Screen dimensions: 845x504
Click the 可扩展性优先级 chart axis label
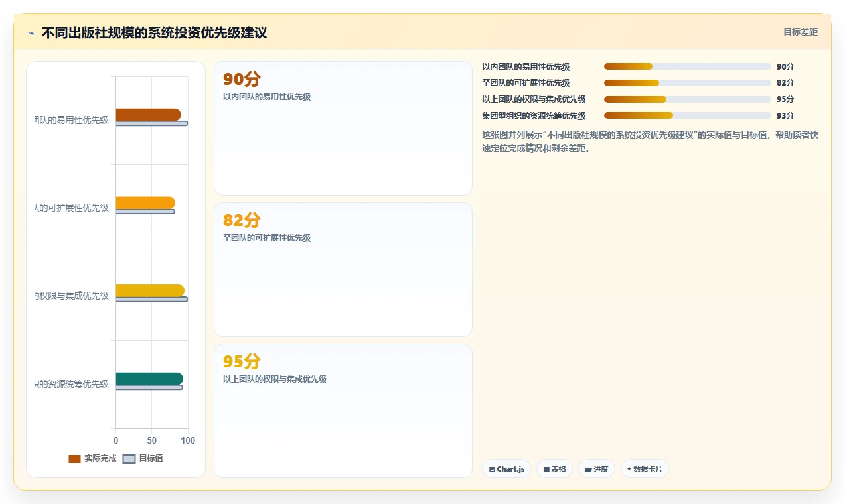(x=72, y=208)
